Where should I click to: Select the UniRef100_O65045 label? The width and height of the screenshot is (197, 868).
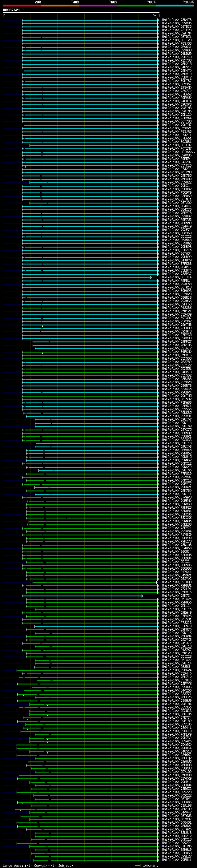[x=177, y=450]
